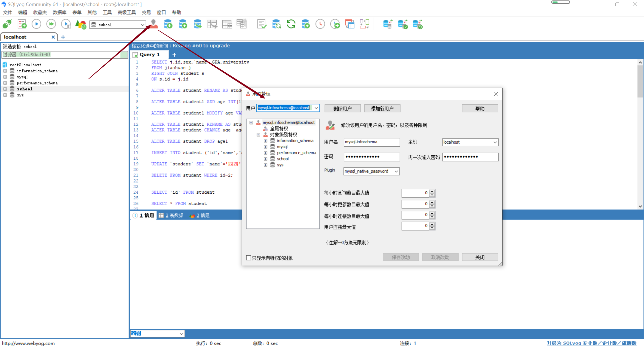
Task: Click the document with checkmark toolbar icon
Action: pyautogui.click(x=262, y=24)
